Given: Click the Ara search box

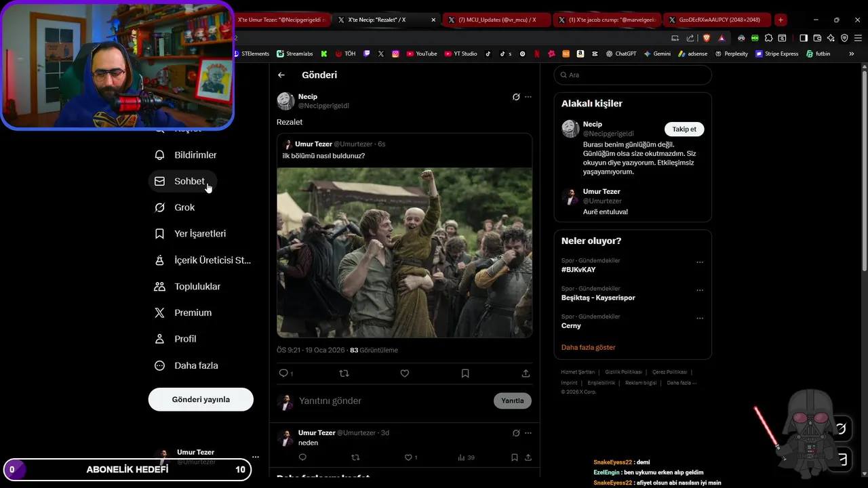Looking at the screenshot, I should 633,75.
